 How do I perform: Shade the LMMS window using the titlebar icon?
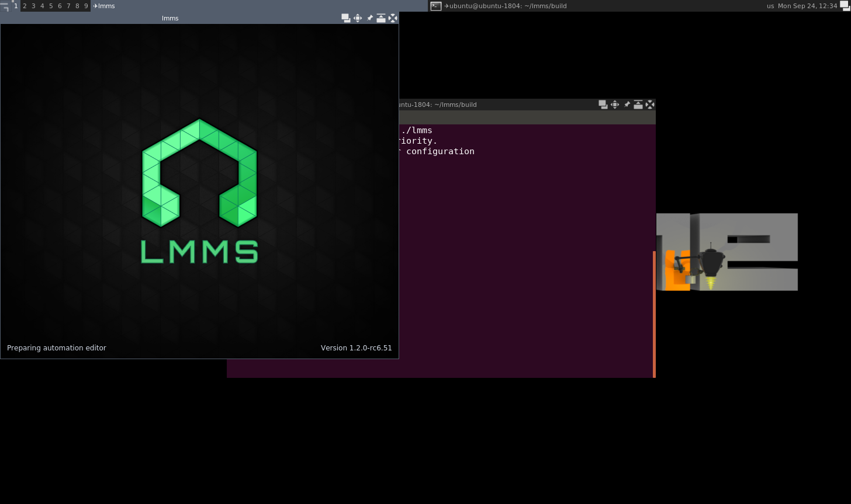coord(381,18)
